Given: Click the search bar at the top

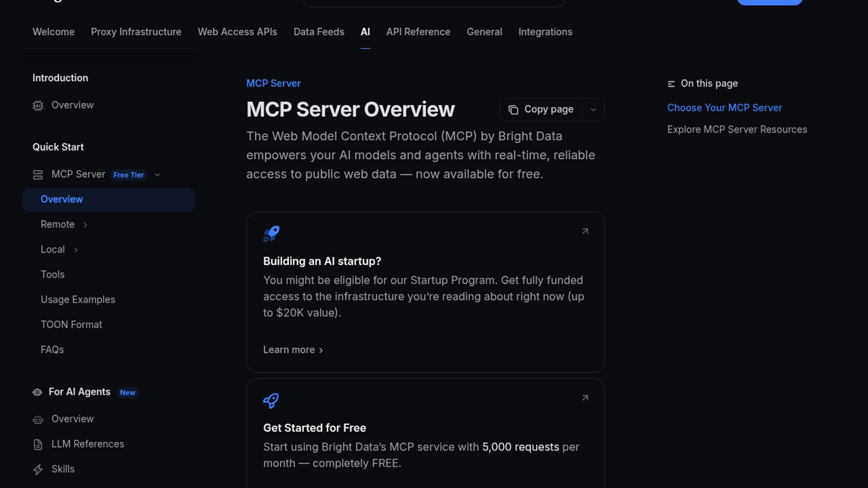Looking at the screenshot, I should click(434, 2).
